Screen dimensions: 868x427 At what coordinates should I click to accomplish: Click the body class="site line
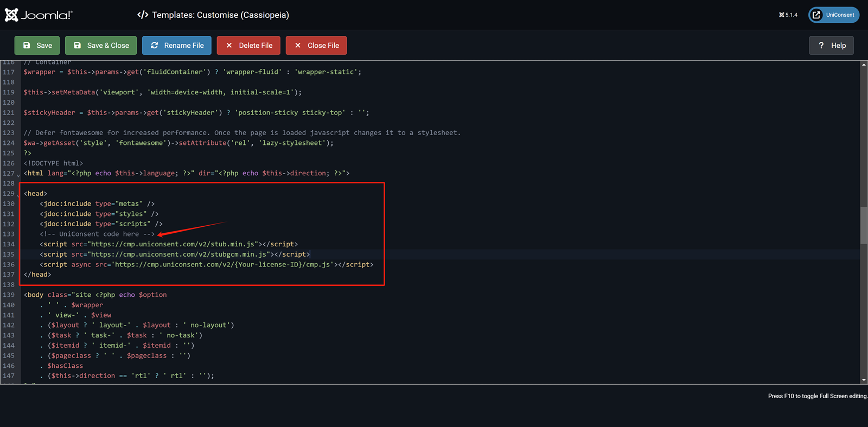pos(95,295)
